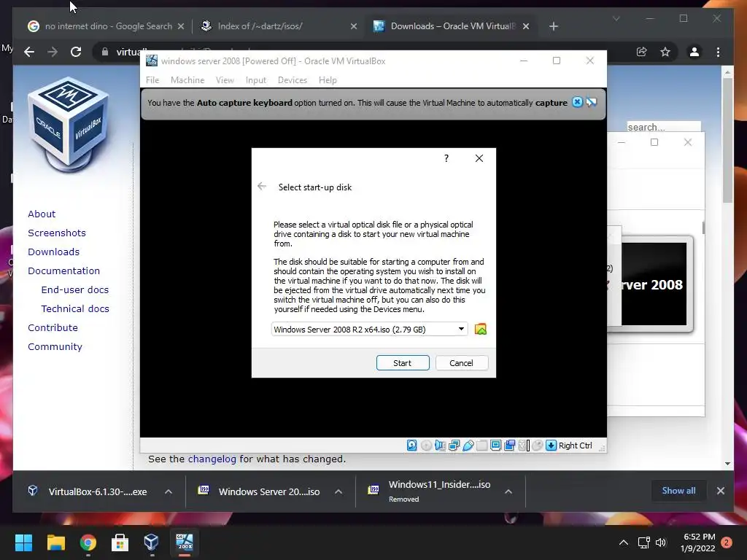Click the optical disk status icon

(426, 446)
